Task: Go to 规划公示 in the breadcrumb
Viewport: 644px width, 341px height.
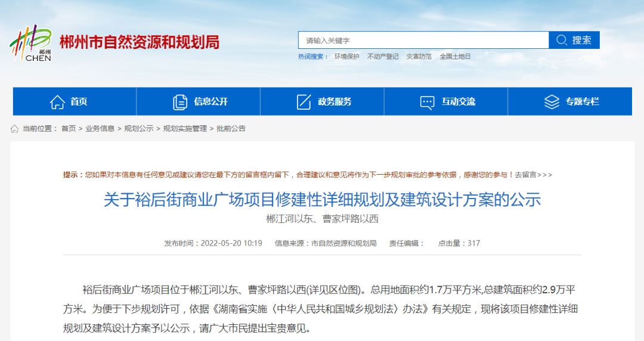Action: pos(139,129)
